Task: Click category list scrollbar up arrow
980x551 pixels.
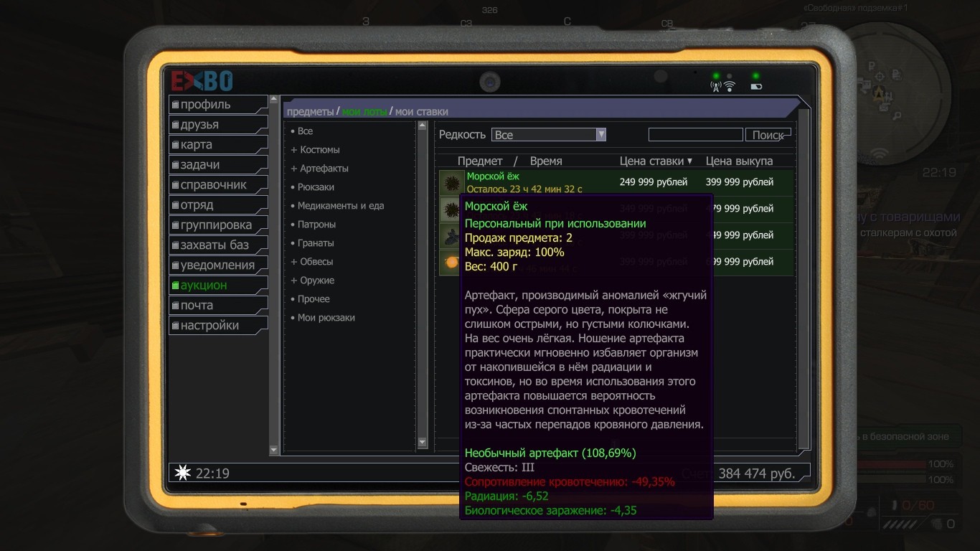Action: click(x=422, y=126)
